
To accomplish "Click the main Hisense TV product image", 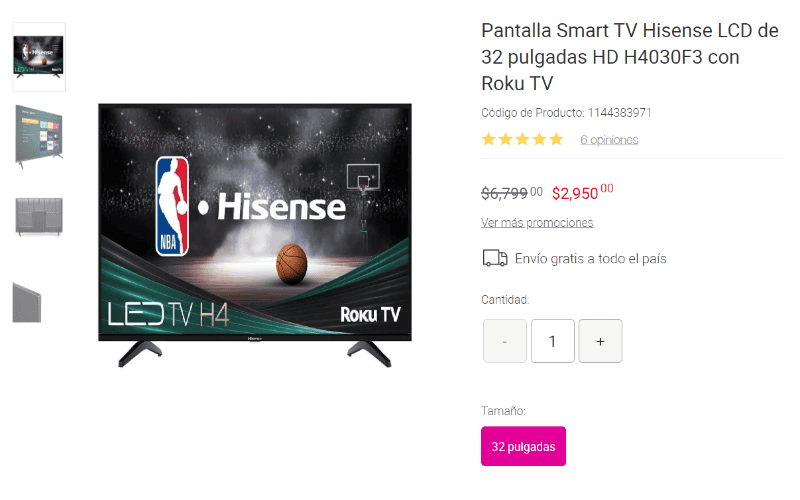I will click(x=255, y=235).
